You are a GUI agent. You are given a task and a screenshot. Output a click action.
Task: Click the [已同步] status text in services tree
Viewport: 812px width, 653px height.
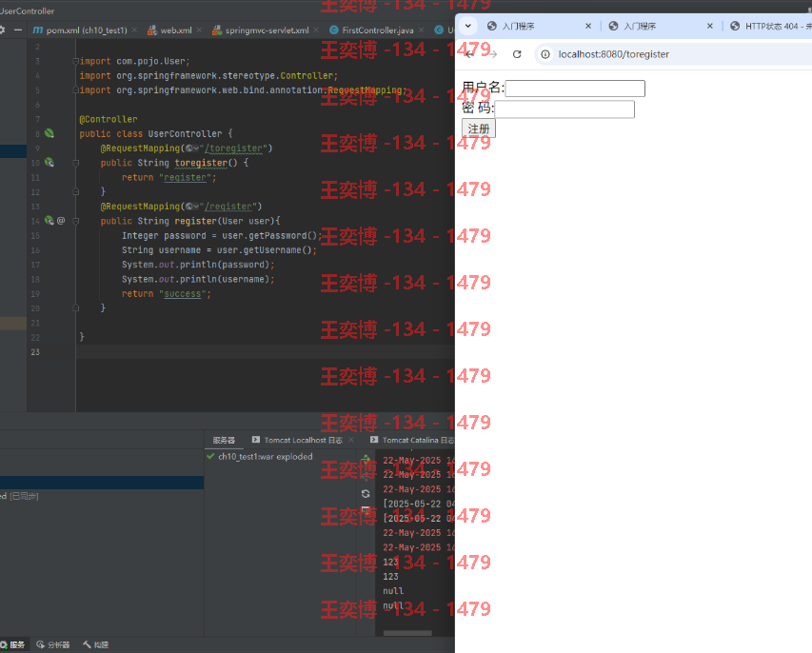[25, 496]
